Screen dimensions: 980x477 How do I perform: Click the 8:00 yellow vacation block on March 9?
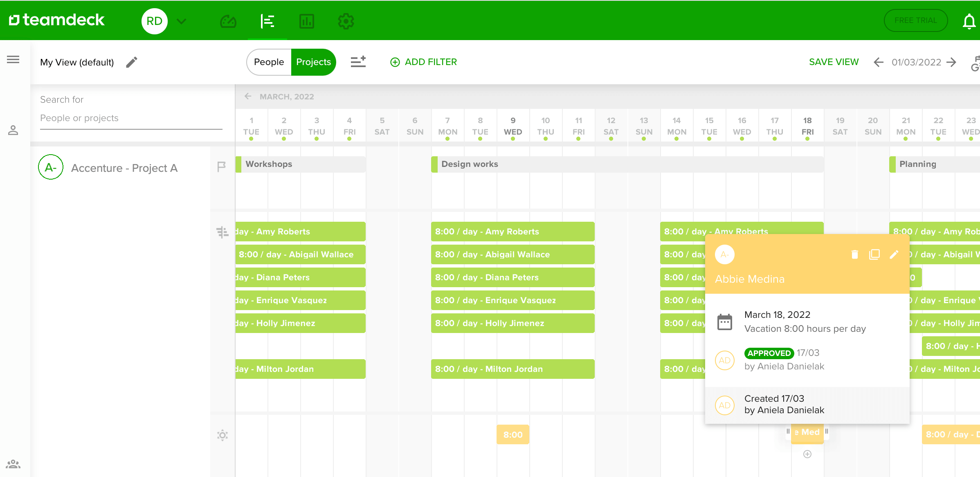coord(513,434)
